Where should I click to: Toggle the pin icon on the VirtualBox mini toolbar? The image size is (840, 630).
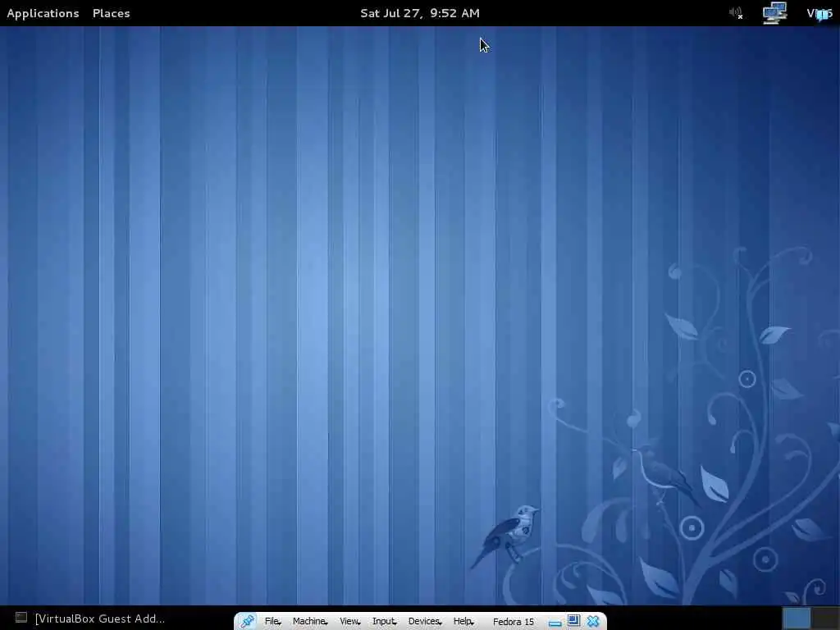point(247,621)
